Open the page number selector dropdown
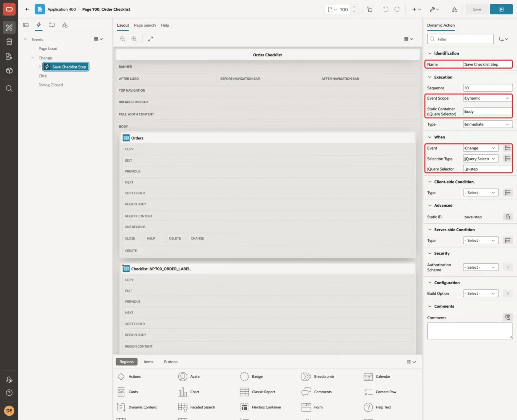 point(332,9)
